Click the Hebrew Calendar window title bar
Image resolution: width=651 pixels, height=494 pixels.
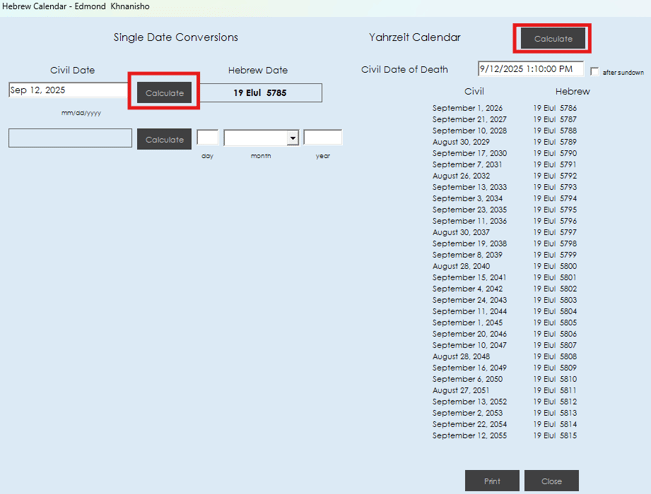300,7
